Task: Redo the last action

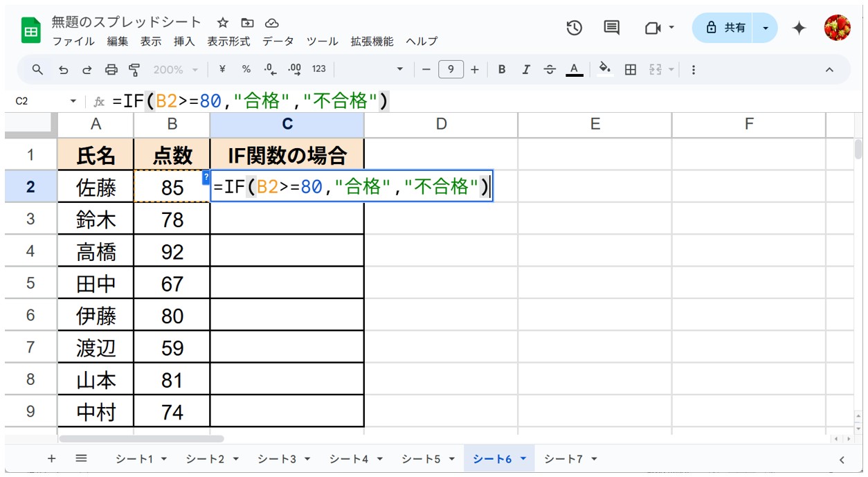Action: tap(87, 69)
